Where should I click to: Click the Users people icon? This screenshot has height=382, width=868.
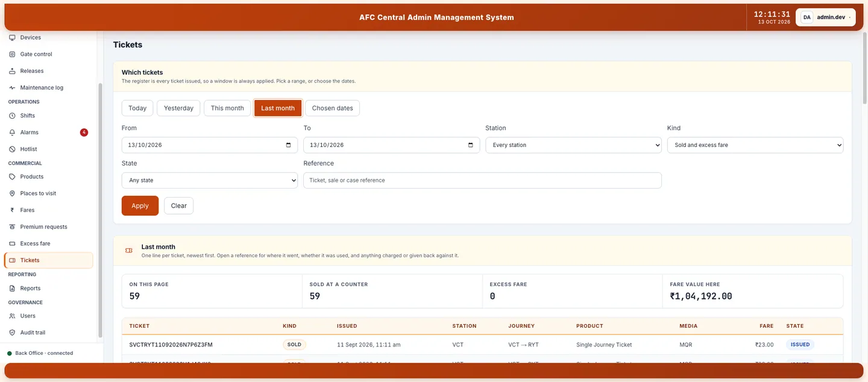click(x=12, y=316)
